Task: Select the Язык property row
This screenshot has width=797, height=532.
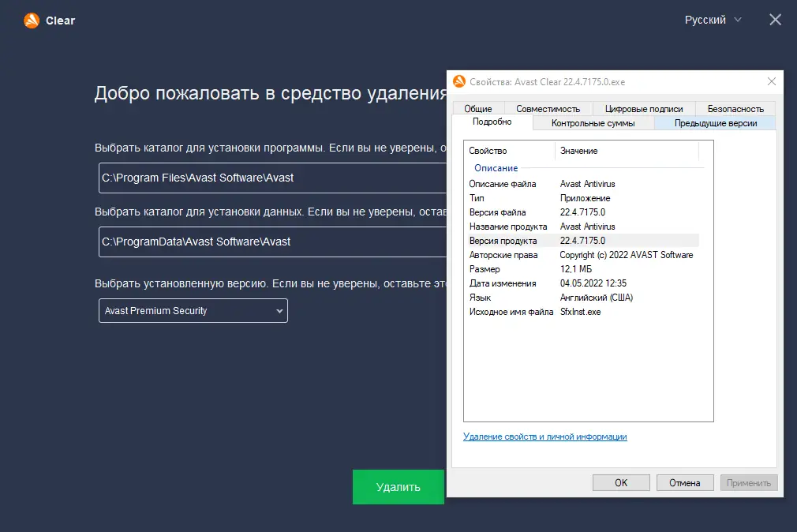Action: 582,298
